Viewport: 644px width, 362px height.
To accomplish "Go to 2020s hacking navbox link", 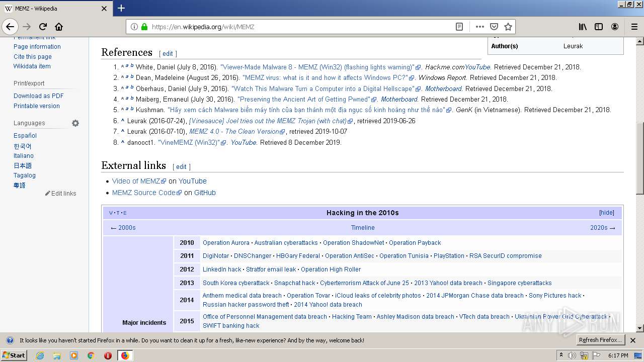I will [599, 228].
